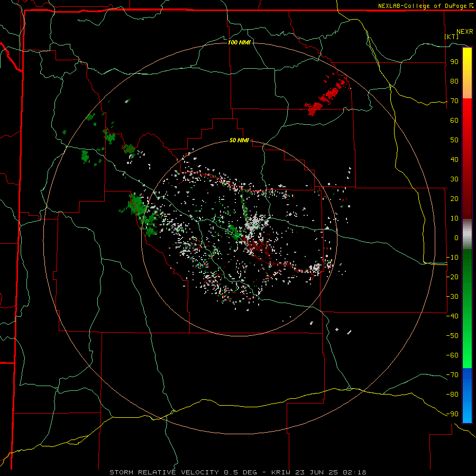Pick the gray zero-velocity color bar segment
The width and height of the screenshot is (476, 476).
(x=467, y=234)
